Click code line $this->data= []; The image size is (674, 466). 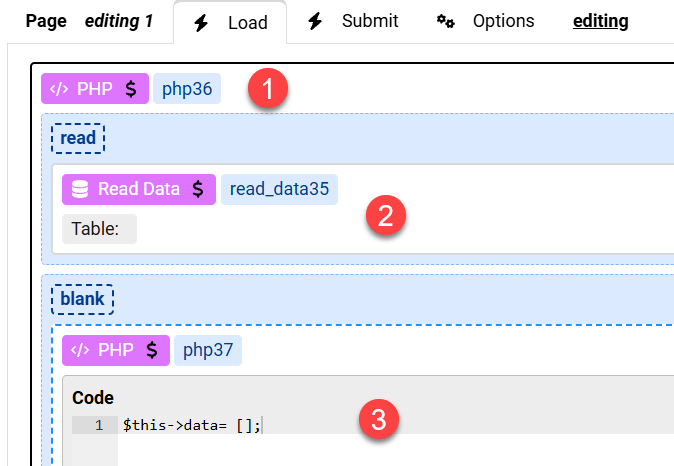point(192,425)
